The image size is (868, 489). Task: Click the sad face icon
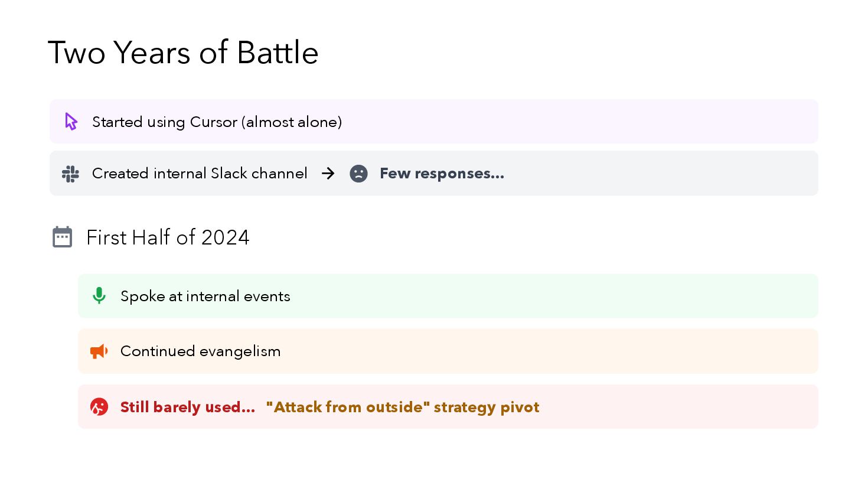(358, 174)
